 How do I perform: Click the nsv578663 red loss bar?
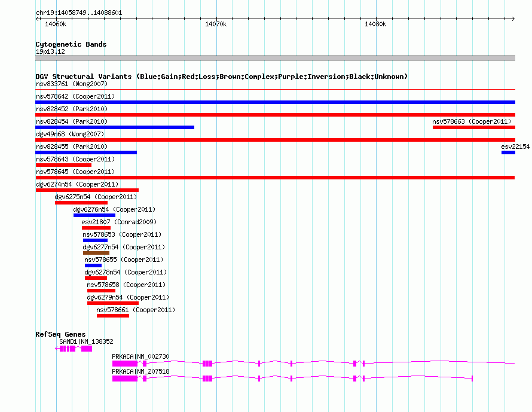click(x=474, y=127)
